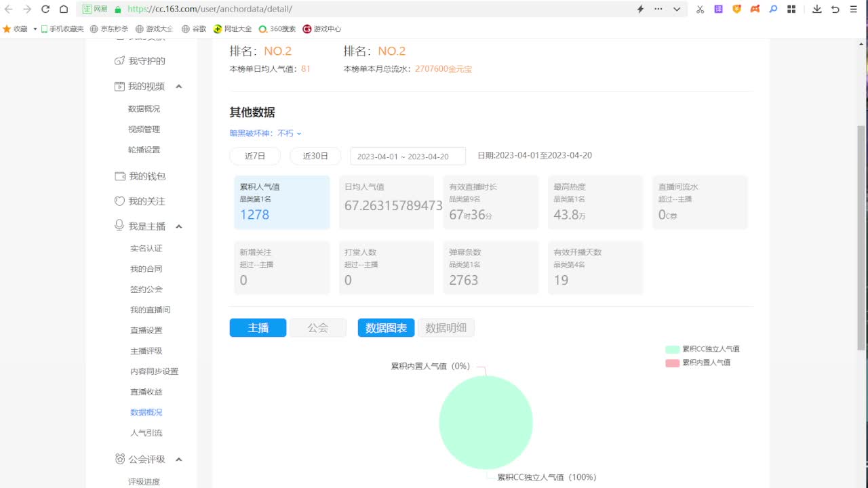Viewport: 868px width, 488px height.
Task: Switch to the 公会 tab
Action: pos(318,328)
